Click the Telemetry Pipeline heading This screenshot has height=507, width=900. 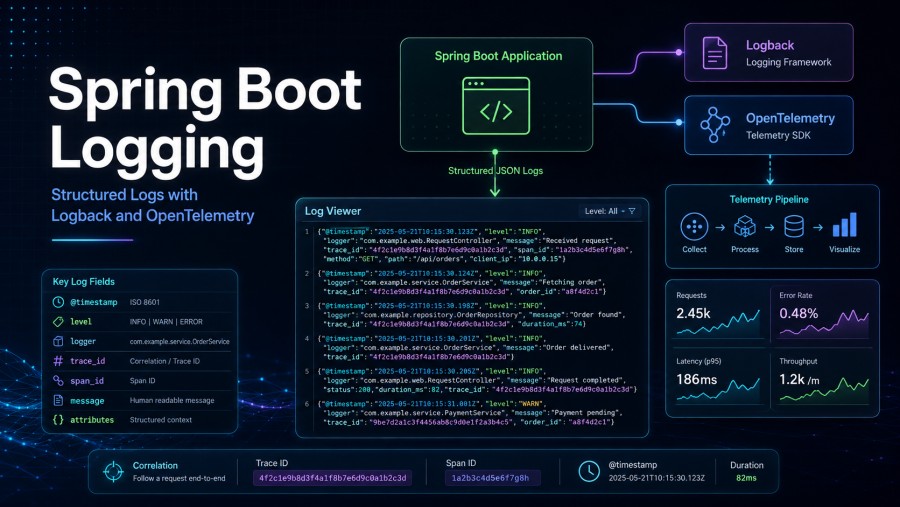(x=769, y=199)
